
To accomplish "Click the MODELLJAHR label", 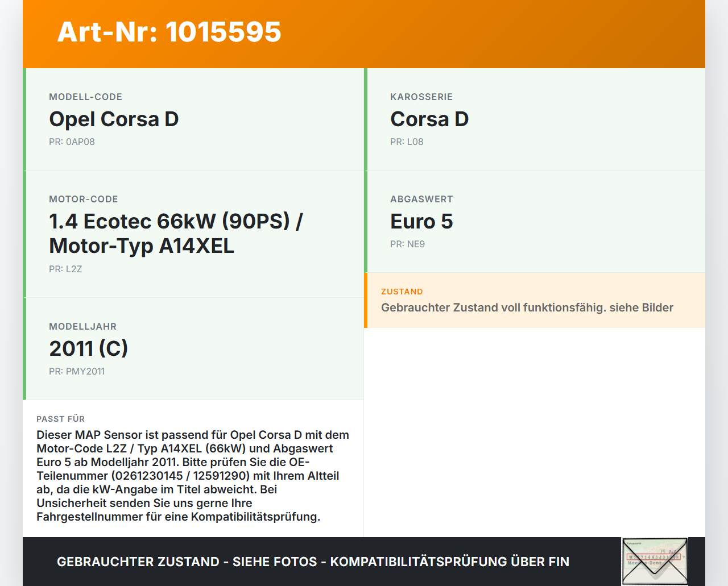I will 82,326.
